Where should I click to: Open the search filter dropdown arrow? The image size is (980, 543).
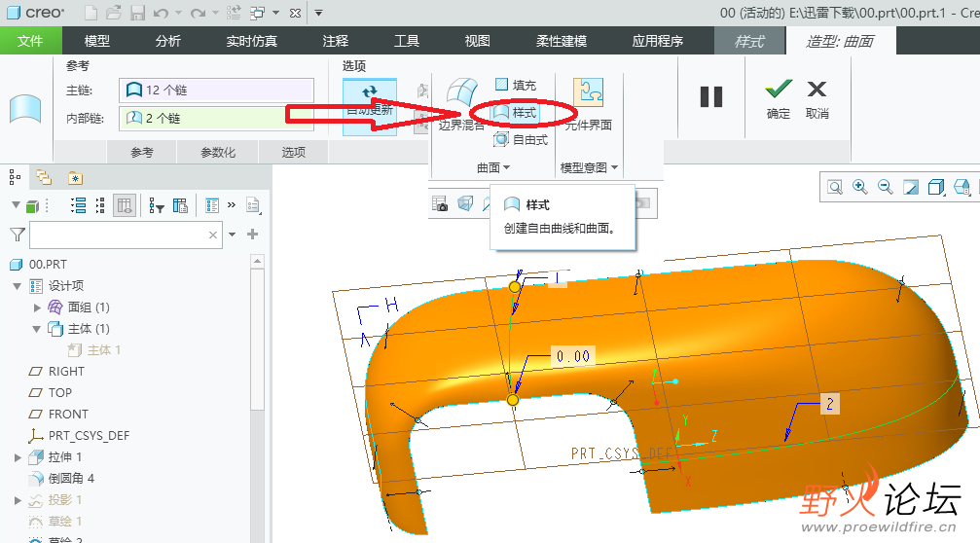click(x=232, y=235)
